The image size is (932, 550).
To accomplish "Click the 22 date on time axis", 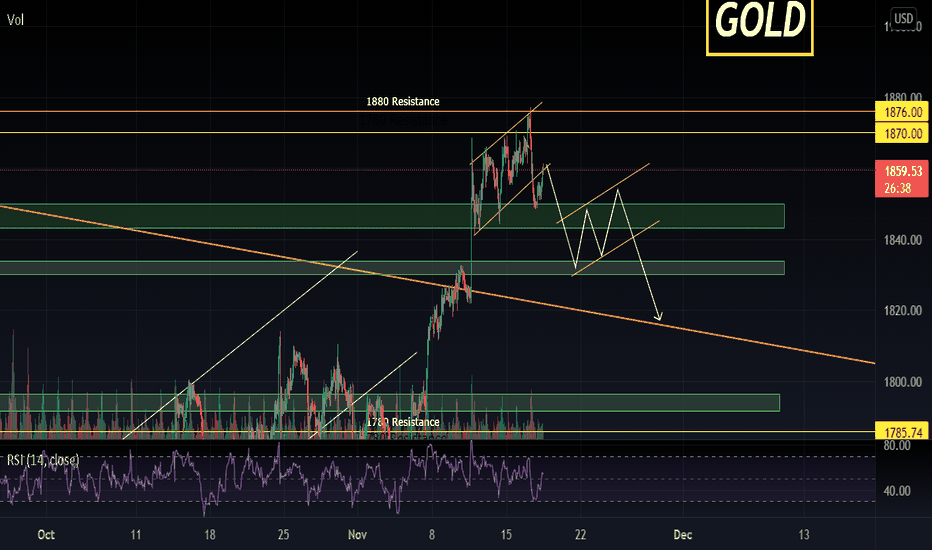I will tap(580, 535).
